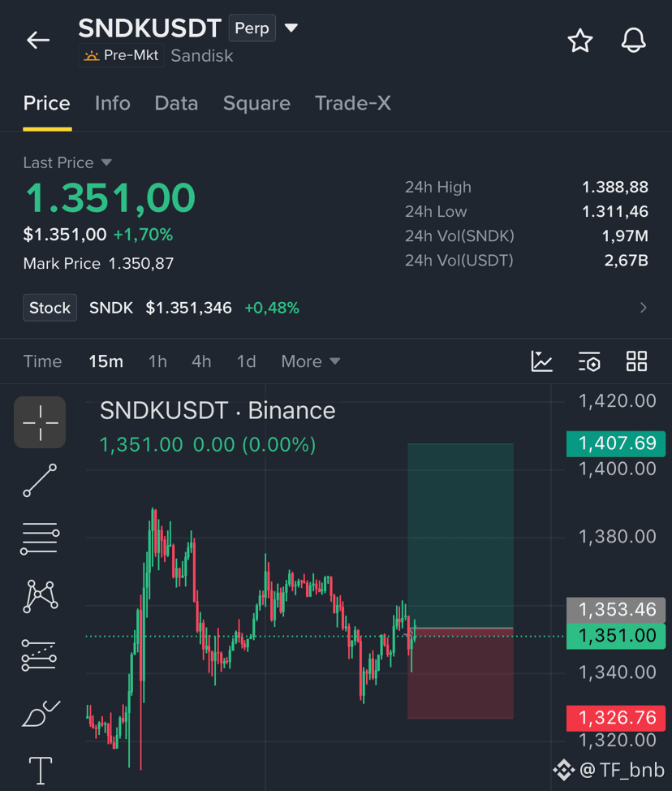Open the More intervals dropdown

[311, 361]
